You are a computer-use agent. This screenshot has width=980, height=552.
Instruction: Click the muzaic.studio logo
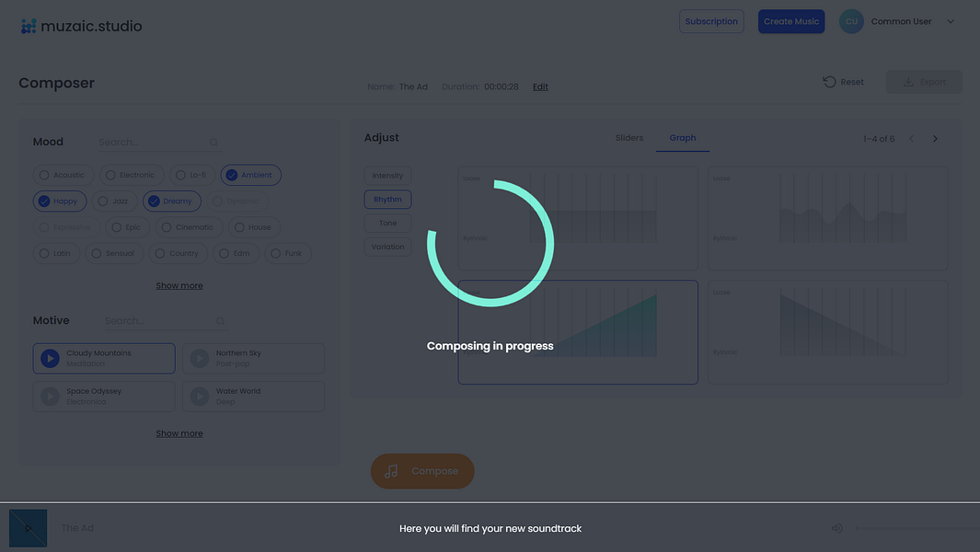coord(81,27)
